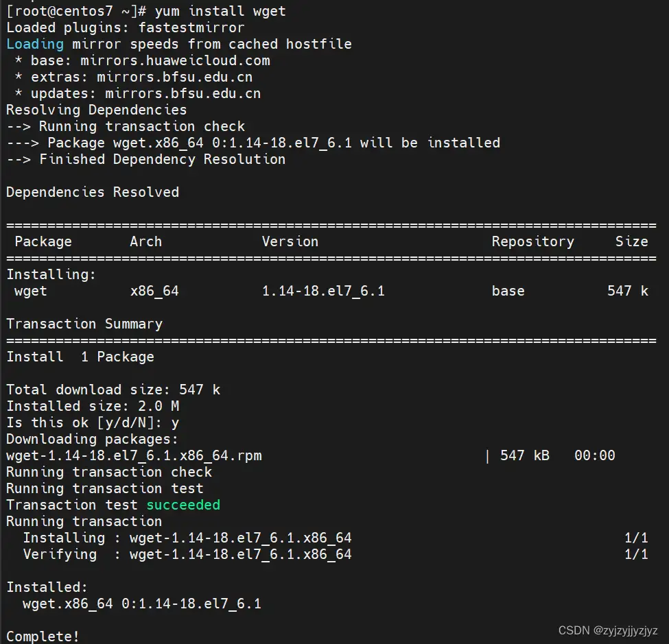Click the 'Transaction Summary' heading

[x=84, y=324]
